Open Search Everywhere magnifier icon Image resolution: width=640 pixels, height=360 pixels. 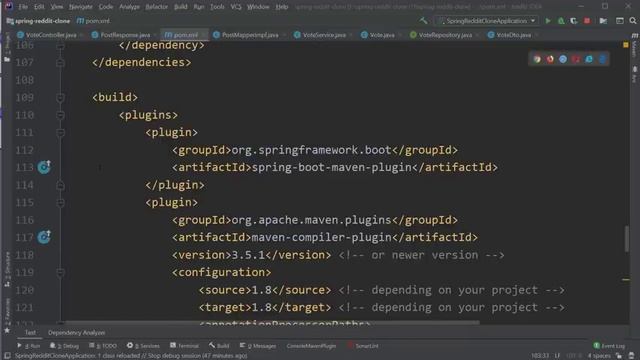click(633, 20)
